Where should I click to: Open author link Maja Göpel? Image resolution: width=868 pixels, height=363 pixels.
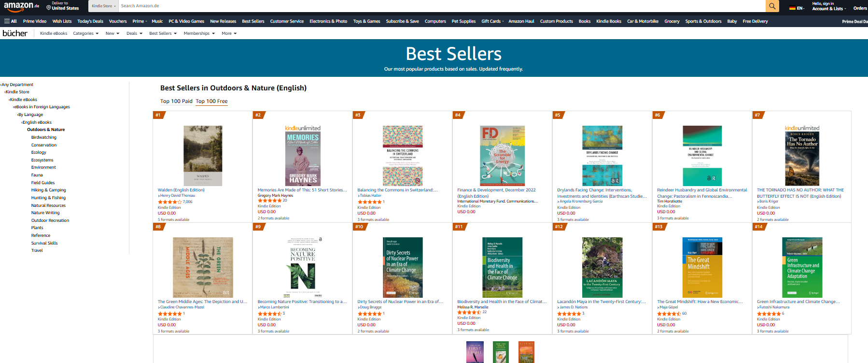[669, 307]
